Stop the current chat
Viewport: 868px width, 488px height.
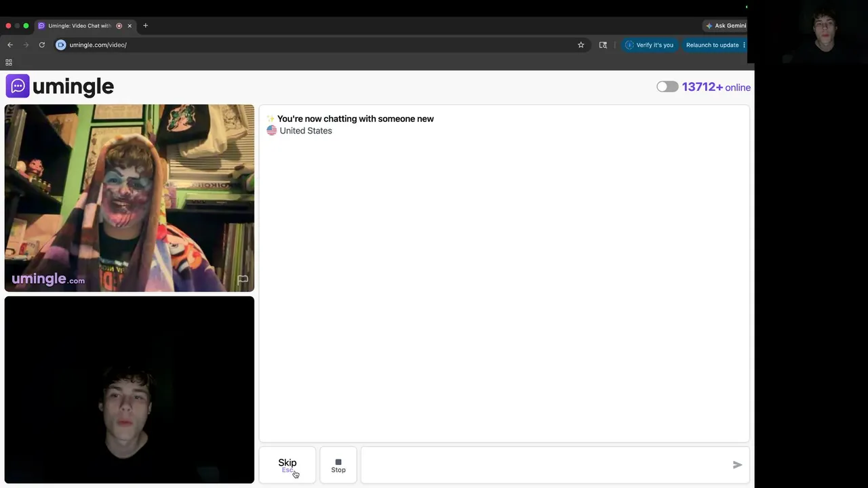click(338, 465)
